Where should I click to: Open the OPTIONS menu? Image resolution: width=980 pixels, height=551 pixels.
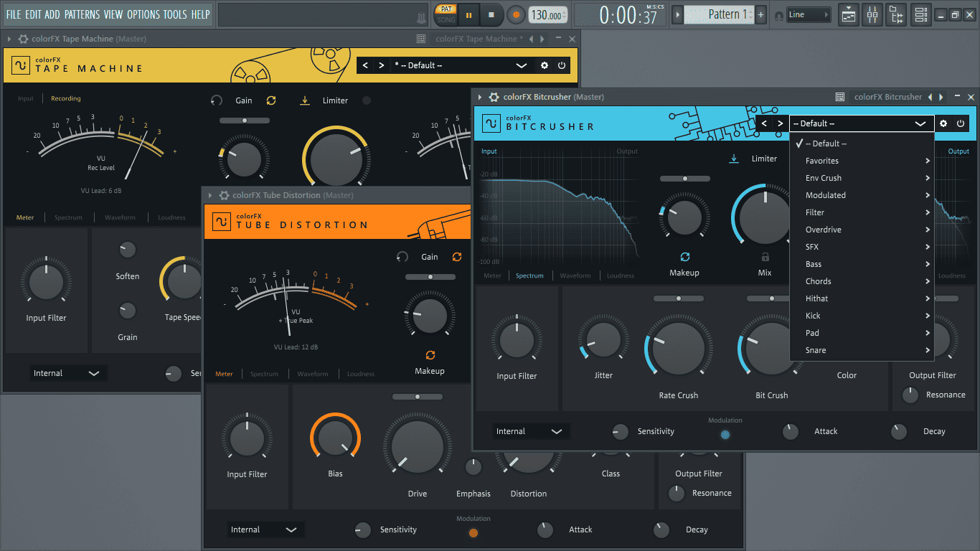(x=143, y=14)
